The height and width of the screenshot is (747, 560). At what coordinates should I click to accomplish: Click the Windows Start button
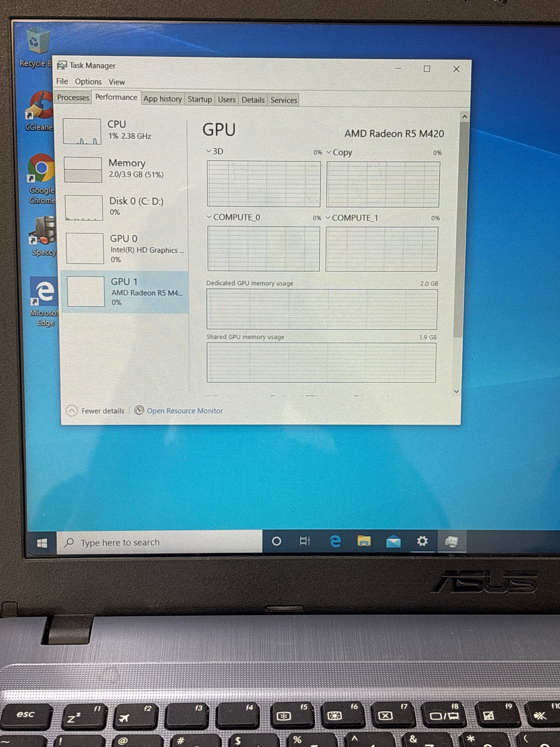[x=42, y=543]
